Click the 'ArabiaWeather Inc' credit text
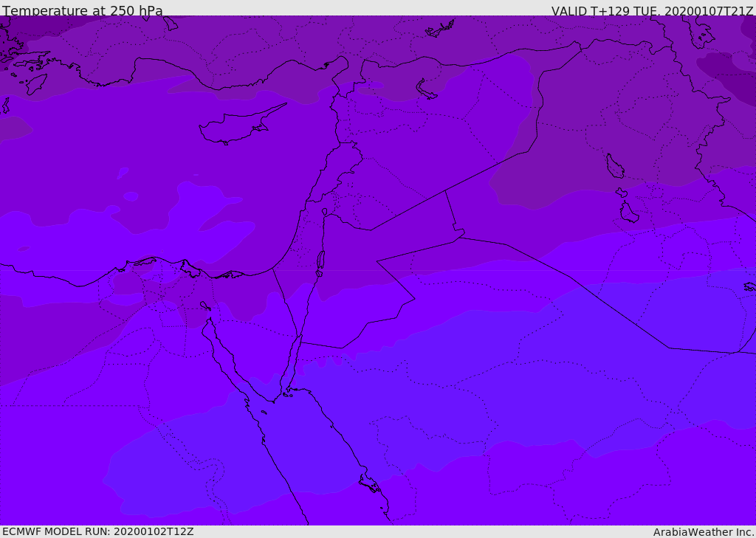The image size is (756, 538). (702, 532)
